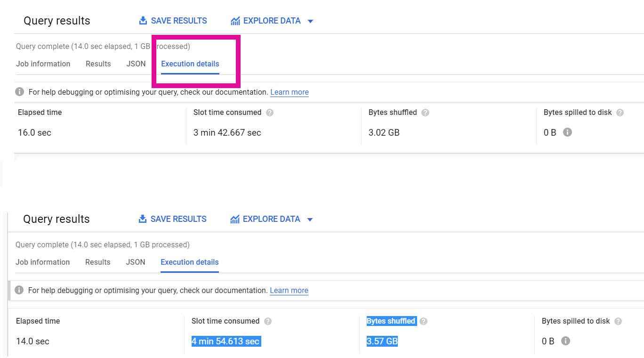Click the info icon next to 0 B in the upper panel
Screen dimensions: 644x358
pyautogui.click(x=567, y=132)
